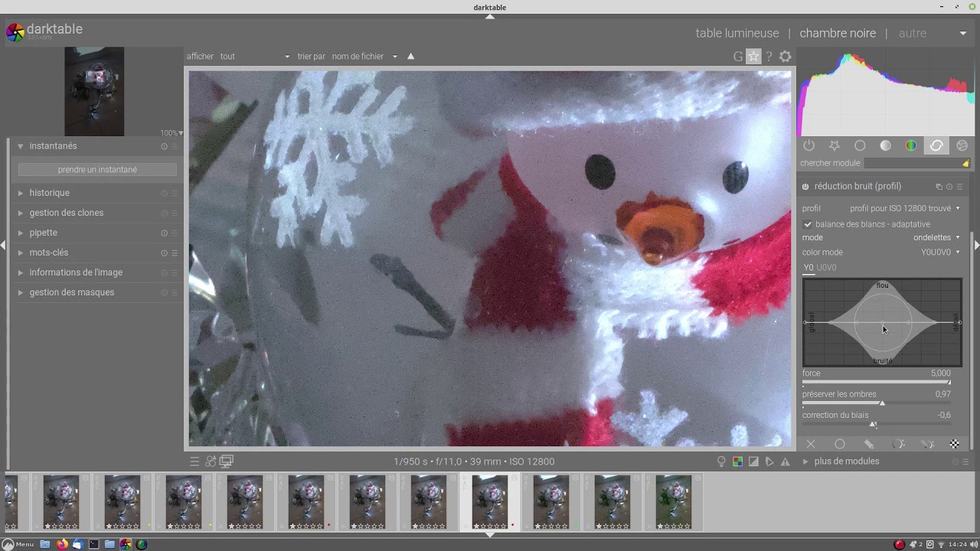Select the last greenish filmstrip thumbnail

click(x=674, y=502)
